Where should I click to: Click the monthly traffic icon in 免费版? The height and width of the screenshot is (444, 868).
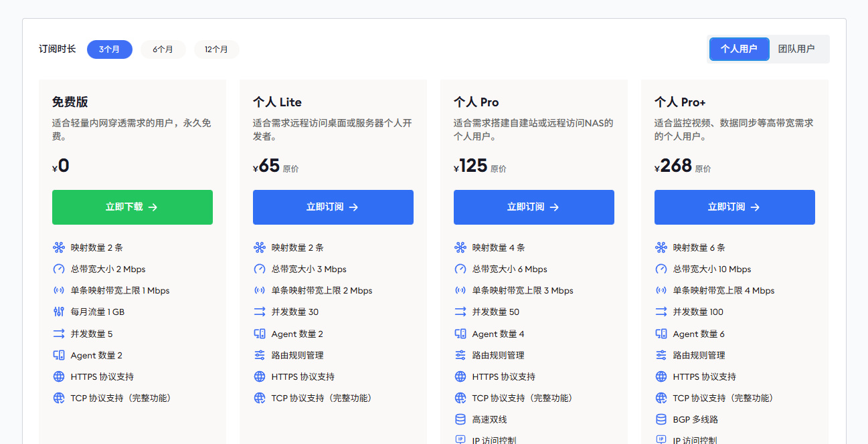click(59, 312)
